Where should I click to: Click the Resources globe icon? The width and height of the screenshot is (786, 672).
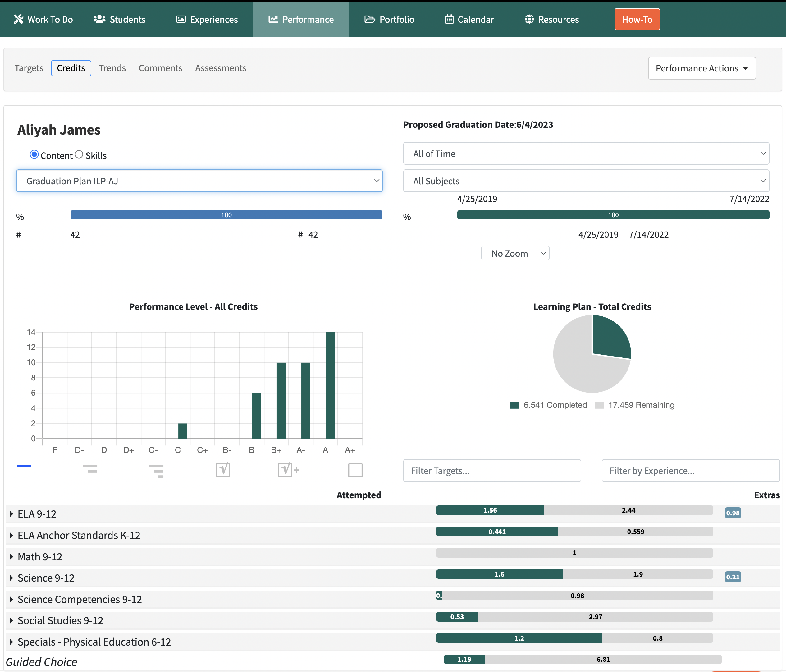(529, 19)
